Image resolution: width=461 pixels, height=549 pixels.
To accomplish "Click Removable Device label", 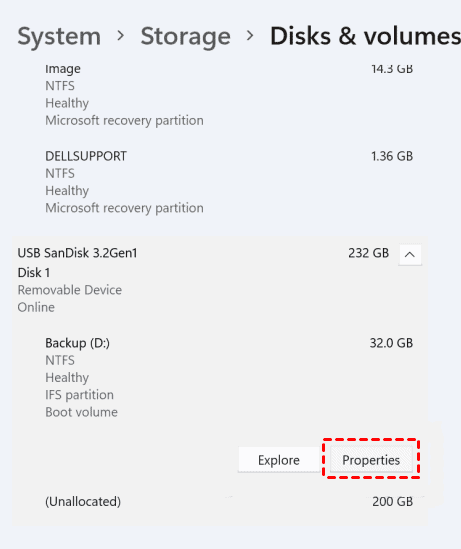I will 70,290.
